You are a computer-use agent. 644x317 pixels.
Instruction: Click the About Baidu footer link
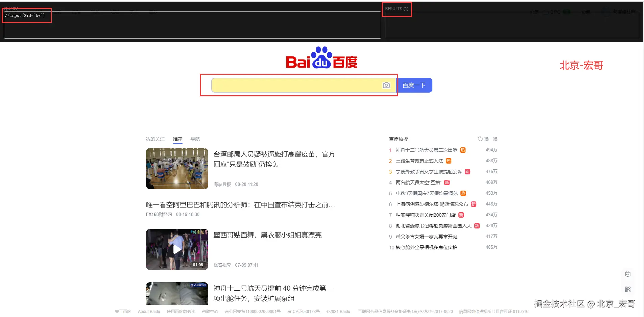click(149, 312)
